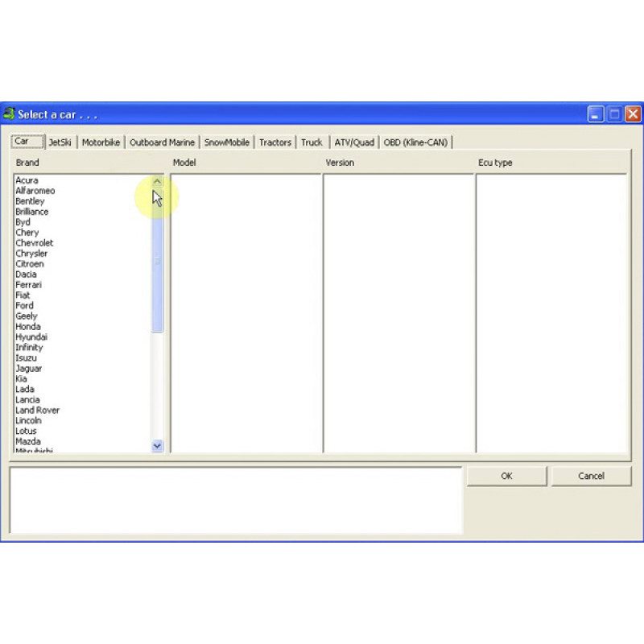The width and height of the screenshot is (644, 644).
Task: Click the scroll-up arrow of the brand list
Action: click(157, 180)
